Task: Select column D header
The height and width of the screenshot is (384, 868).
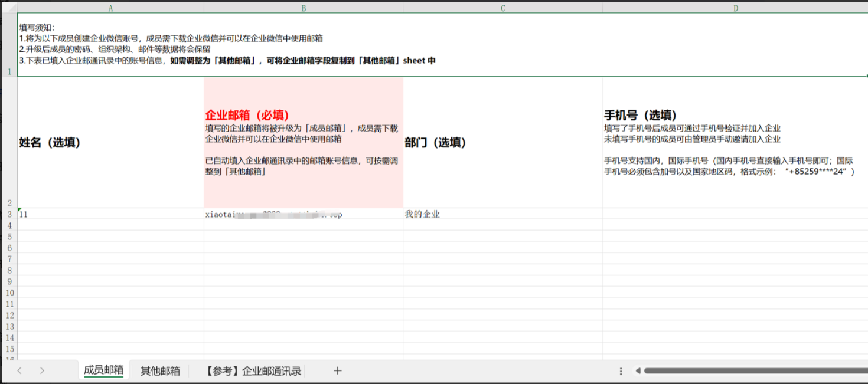Action: [x=736, y=8]
